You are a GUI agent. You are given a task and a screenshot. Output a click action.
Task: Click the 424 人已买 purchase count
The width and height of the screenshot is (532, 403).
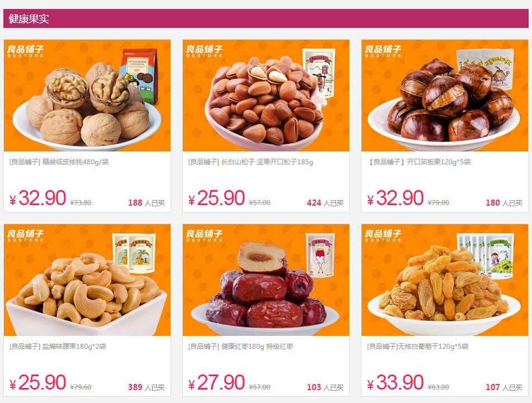(x=325, y=203)
